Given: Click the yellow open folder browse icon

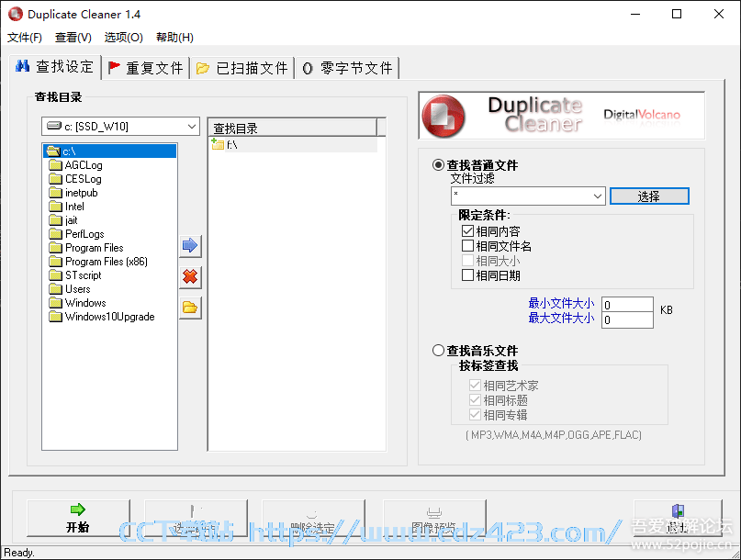Looking at the screenshot, I should pos(190,308).
